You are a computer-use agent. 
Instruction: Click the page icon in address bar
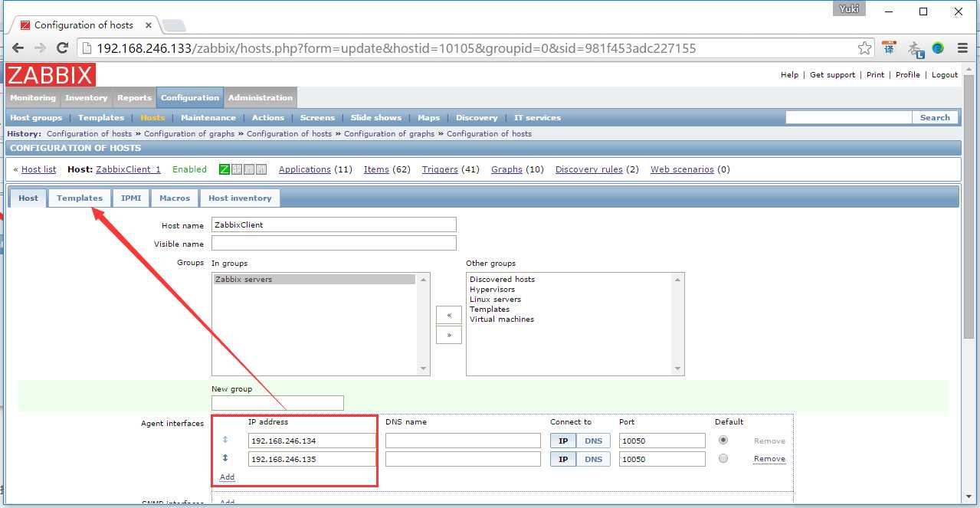pyautogui.click(x=87, y=48)
